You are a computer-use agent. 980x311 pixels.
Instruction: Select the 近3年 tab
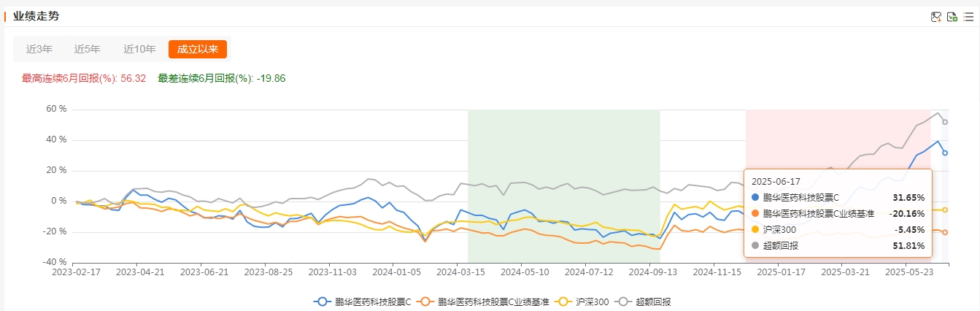(x=39, y=49)
